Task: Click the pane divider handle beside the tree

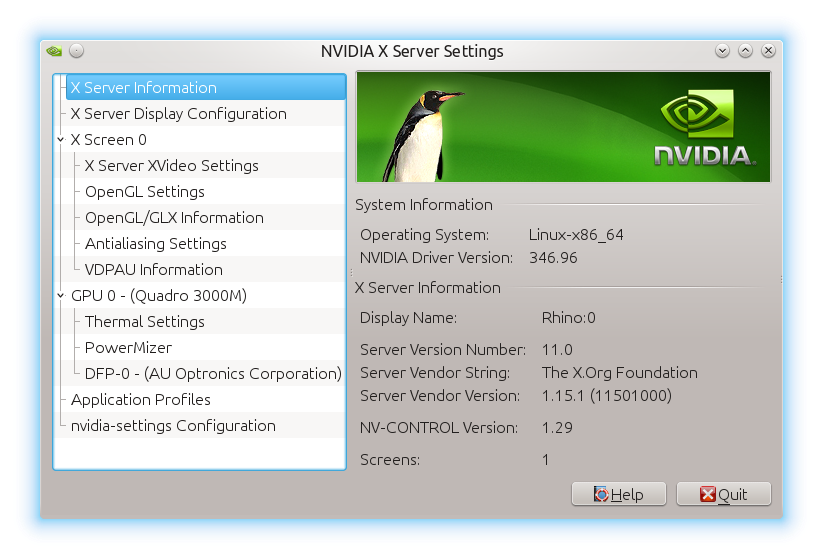Action: coord(351,272)
